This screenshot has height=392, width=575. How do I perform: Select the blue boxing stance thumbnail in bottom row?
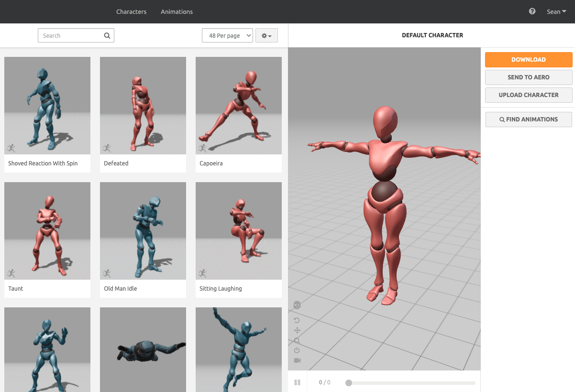coord(47,349)
